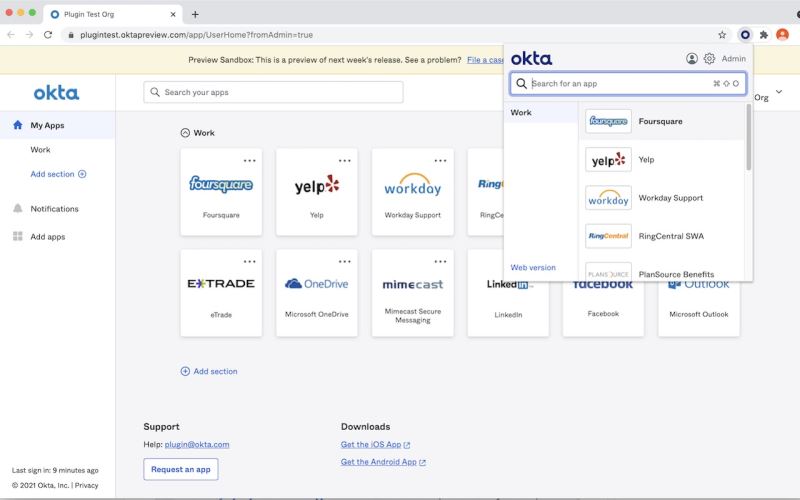Image resolution: width=800 pixels, height=500 pixels.
Task: Open the Microsoft OneDrive app card
Action: pyautogui.click(x=317, y=293)
